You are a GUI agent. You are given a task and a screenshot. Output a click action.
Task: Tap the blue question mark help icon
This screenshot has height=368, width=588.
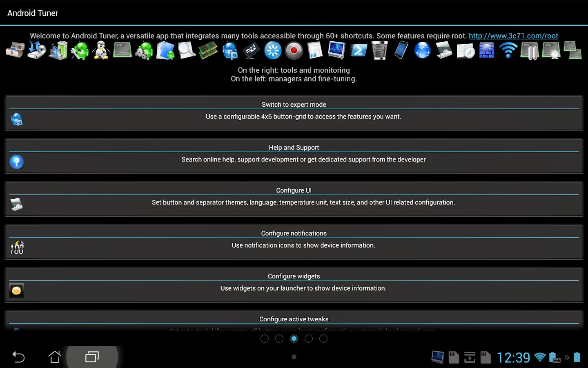tap(16, 162)
